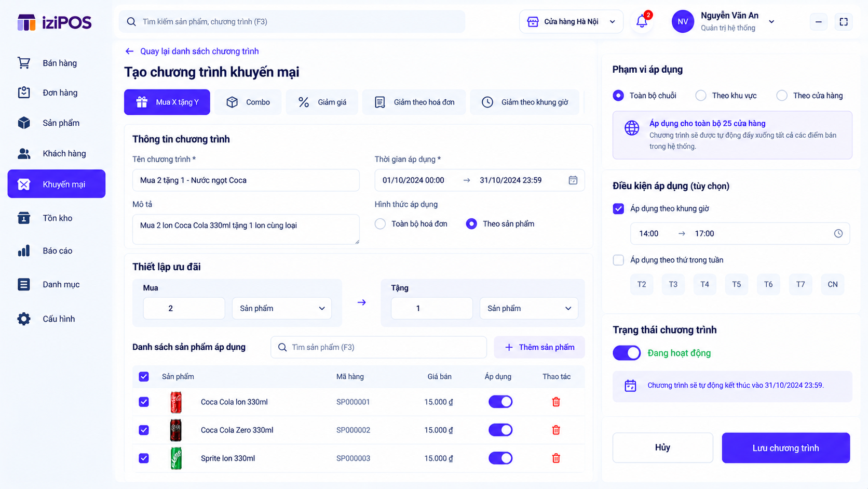
Task: Click the Tìm sản phẩm (F3) search box
Action: pyautogui.click(x=378, y=347)
